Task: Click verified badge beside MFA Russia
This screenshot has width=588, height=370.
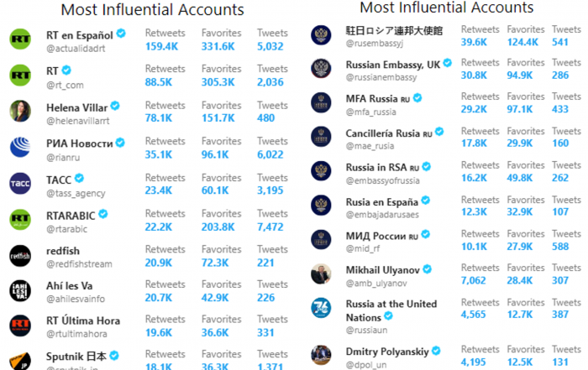Action: click(x=417, y=98)
